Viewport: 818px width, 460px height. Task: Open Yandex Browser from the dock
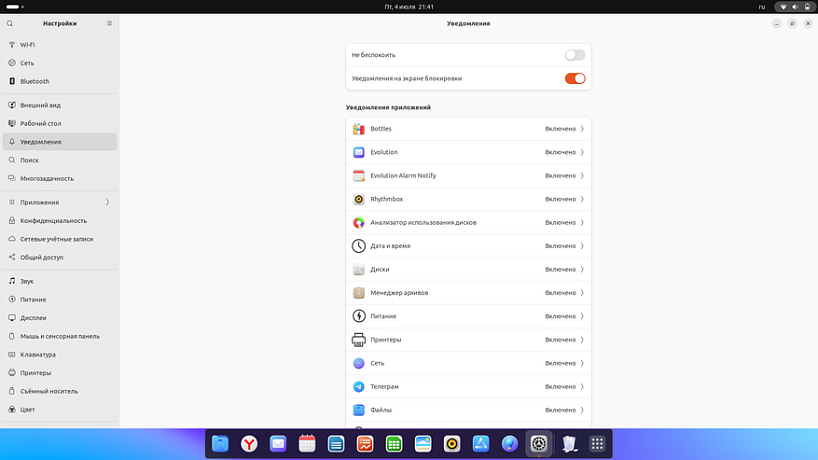click(249, 444)
